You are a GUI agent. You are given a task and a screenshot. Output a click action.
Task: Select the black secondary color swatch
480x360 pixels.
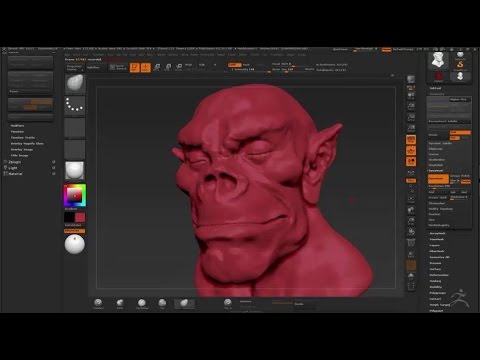coord(69,218)
